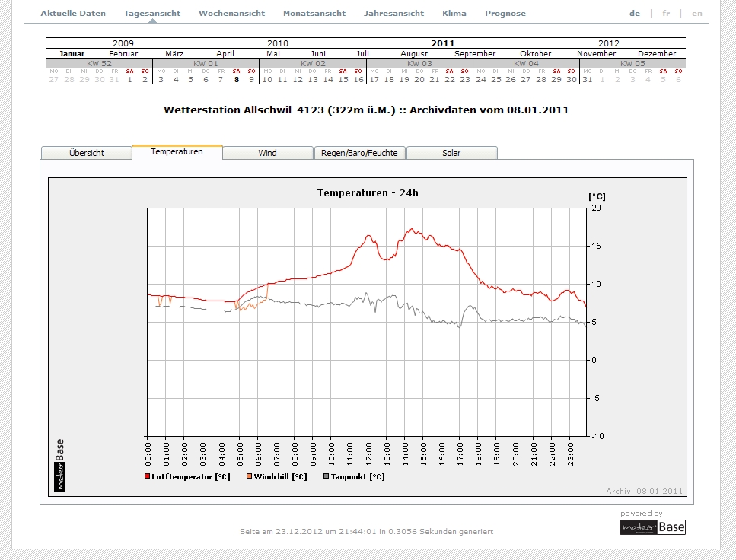The image size is (736, 560).
Task: Open calendar week KW 02
Action: (313, 63)
